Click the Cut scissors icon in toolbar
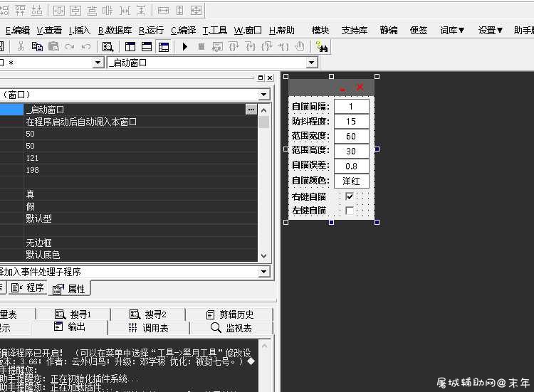This screenshot has width=534, height=392. pos(21,46)
